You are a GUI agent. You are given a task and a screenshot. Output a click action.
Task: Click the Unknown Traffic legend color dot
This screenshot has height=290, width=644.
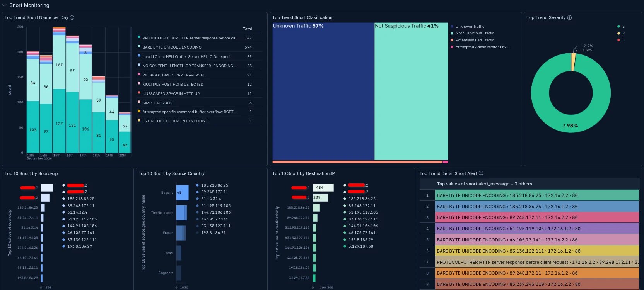[x=452, y=27]
